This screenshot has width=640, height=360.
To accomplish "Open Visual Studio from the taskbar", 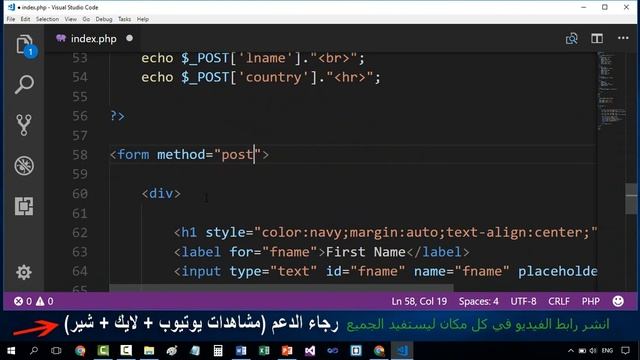I will pyautogui.click(x=310, y=351).
